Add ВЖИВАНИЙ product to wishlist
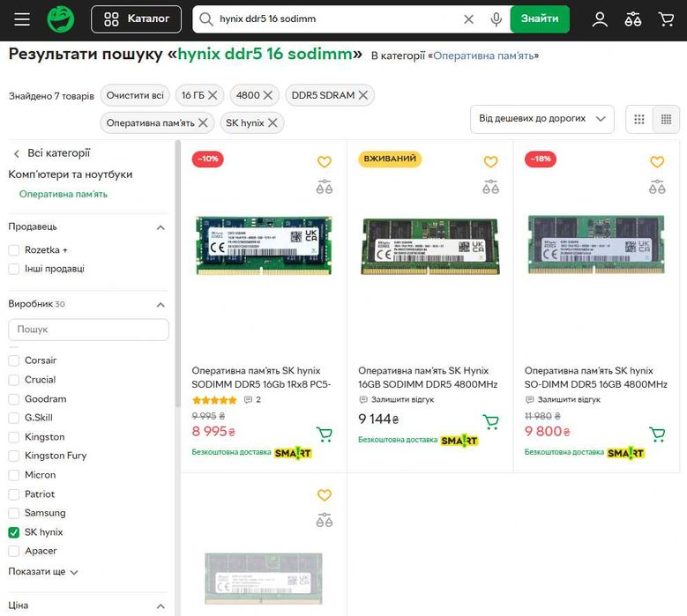 pos(490,161)
